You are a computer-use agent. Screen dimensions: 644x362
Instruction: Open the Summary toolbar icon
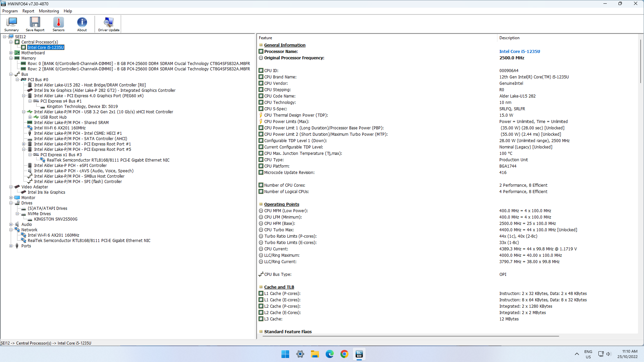coord(11,24)
